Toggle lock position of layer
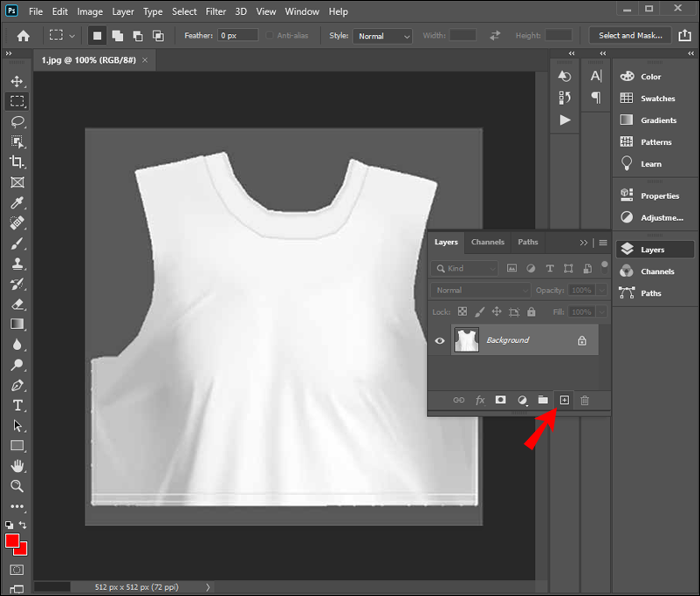 pyautogui.click(x=497, y=312)
